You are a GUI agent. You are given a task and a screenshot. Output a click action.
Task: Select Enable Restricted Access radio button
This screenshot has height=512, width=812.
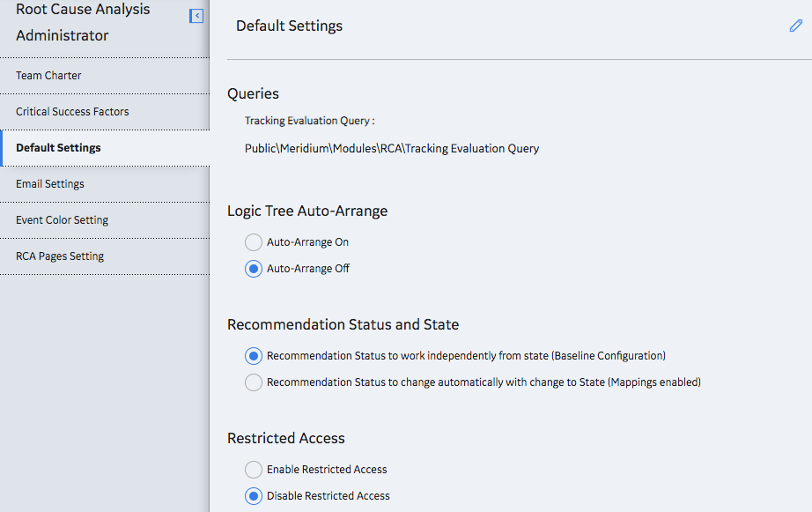[254, 470]
